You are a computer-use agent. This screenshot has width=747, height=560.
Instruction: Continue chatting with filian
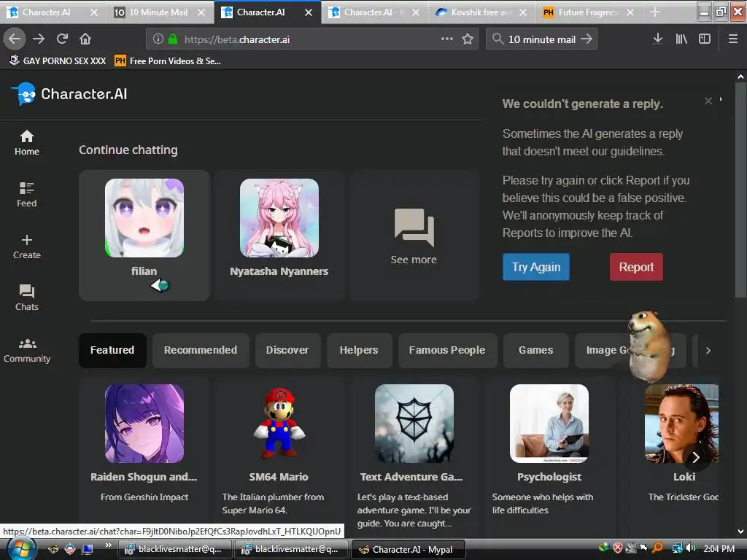(x=144, y=236)
